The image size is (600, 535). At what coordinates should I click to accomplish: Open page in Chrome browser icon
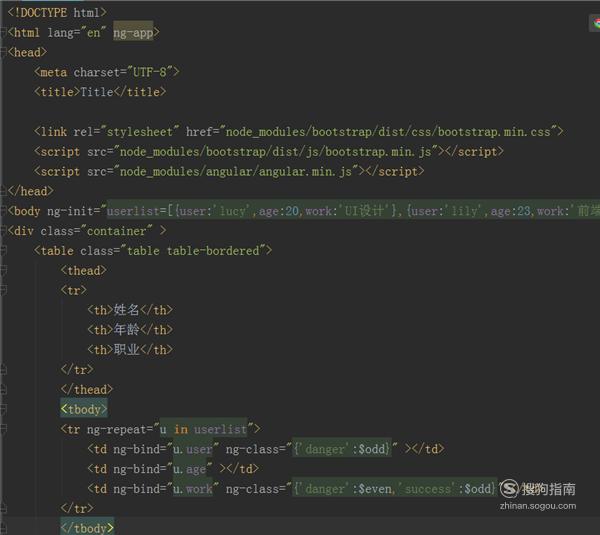click(x=596, y=23)
